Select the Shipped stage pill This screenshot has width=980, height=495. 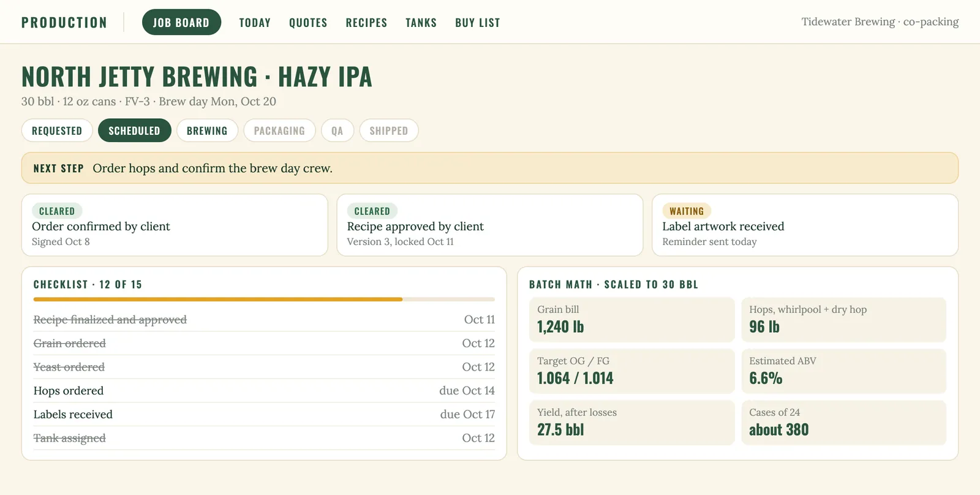tap(389, 130)
